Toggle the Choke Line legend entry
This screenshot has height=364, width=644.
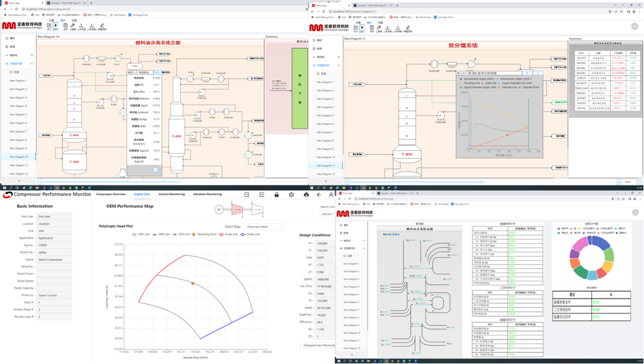[x=250, y=235]
